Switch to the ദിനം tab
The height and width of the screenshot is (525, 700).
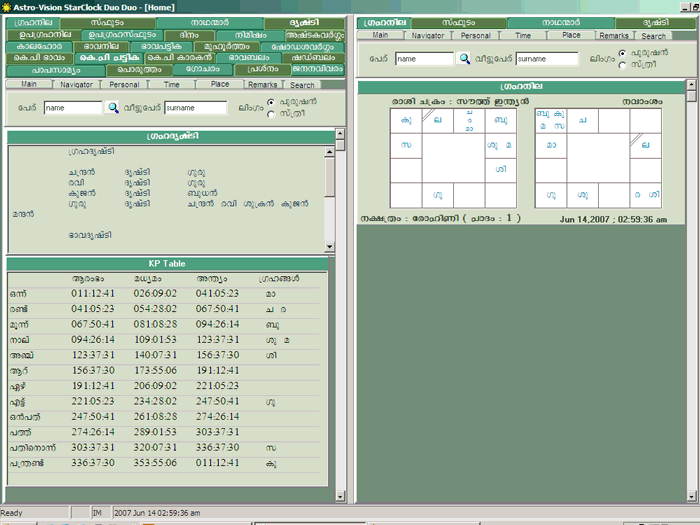[x=189, y=35]
